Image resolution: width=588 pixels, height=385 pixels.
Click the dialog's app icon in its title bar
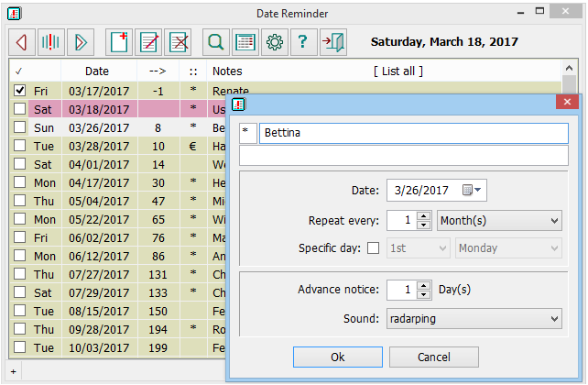[x=238, y=104]
